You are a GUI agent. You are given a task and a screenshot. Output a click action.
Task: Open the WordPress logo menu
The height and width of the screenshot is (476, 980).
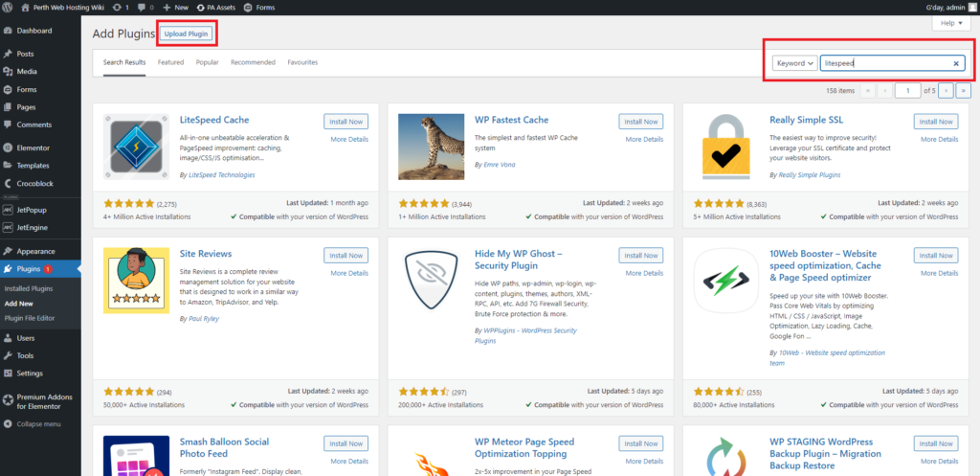(8, 8)
